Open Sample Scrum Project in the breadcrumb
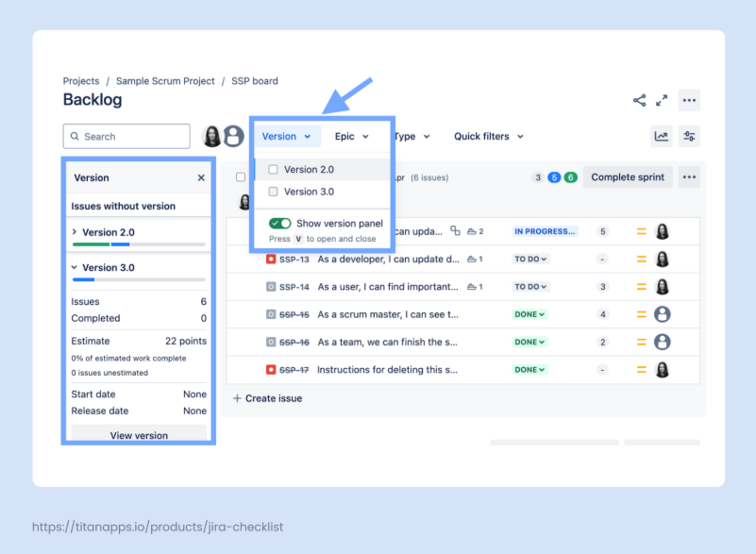The image size is (756, 554). point(165,81)
